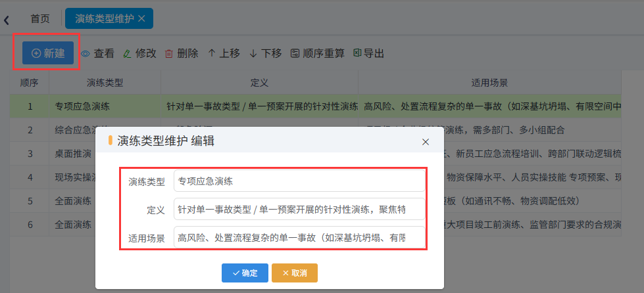Click the 上移 up arrow icon
Viewport: 644px width, 293px height.
click(212, 53)
